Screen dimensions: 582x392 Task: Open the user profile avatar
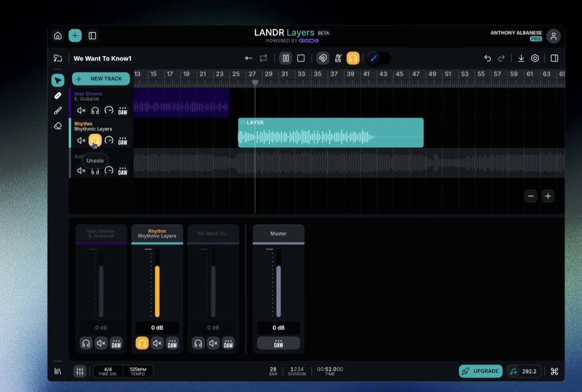(553, 36)
